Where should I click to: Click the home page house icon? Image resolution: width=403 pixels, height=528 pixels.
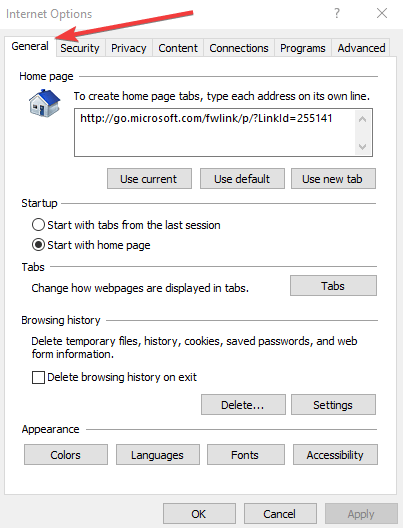coord(44,103)
